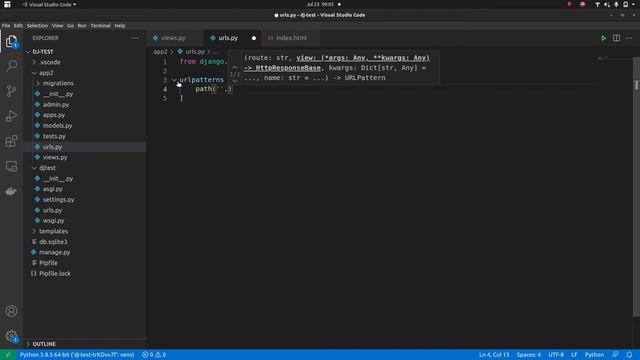This screenshot has width=640, height=360.
Task: Open errors and warnings count in status bar
Action: point(154,355)
